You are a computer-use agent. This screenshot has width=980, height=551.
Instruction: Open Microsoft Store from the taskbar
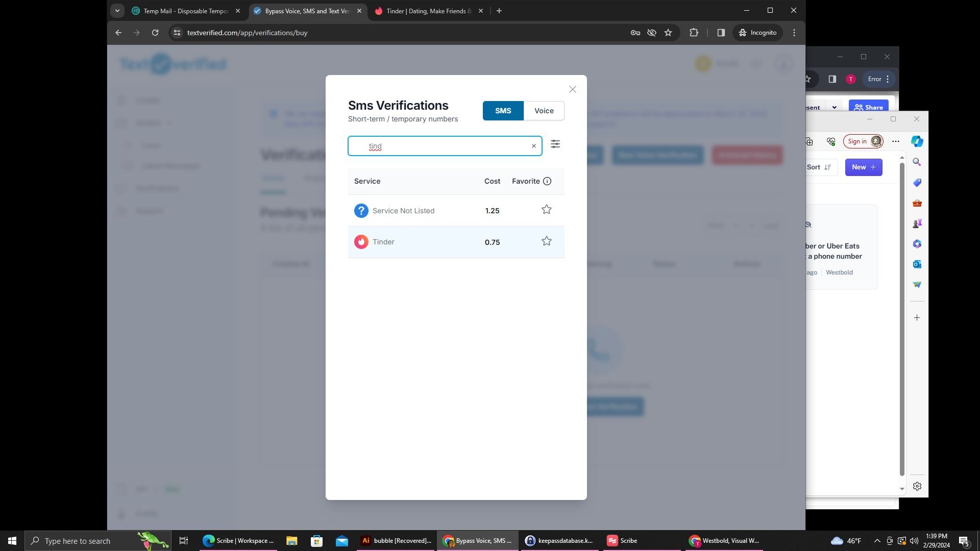pos(316,541)
